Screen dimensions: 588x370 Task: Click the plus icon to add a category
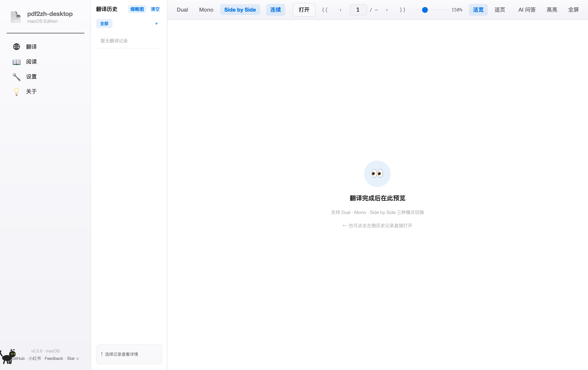(x=156, y=24)
